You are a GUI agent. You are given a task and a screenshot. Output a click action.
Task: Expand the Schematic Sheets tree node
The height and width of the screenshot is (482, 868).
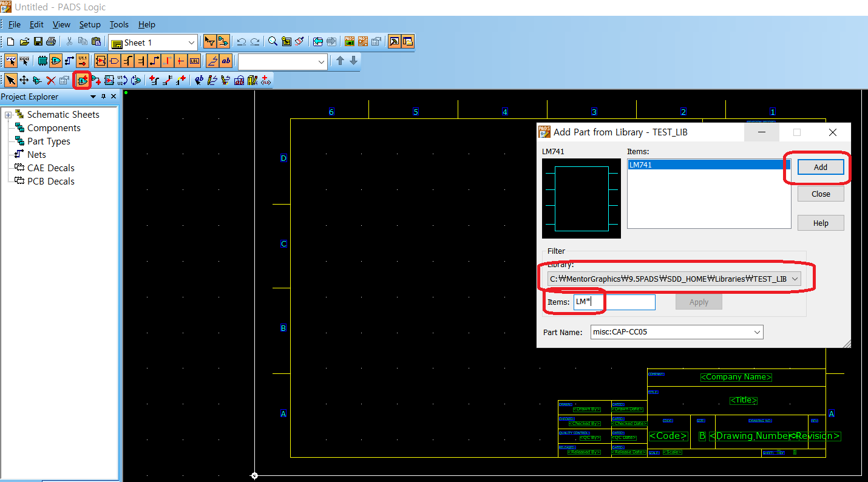pyautogui.click(x=8, y=115)
